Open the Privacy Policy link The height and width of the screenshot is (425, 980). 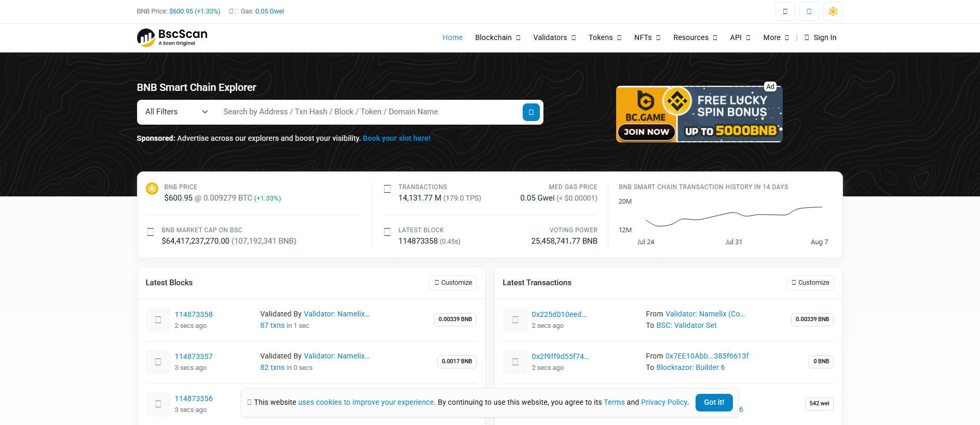click(664, 402)
